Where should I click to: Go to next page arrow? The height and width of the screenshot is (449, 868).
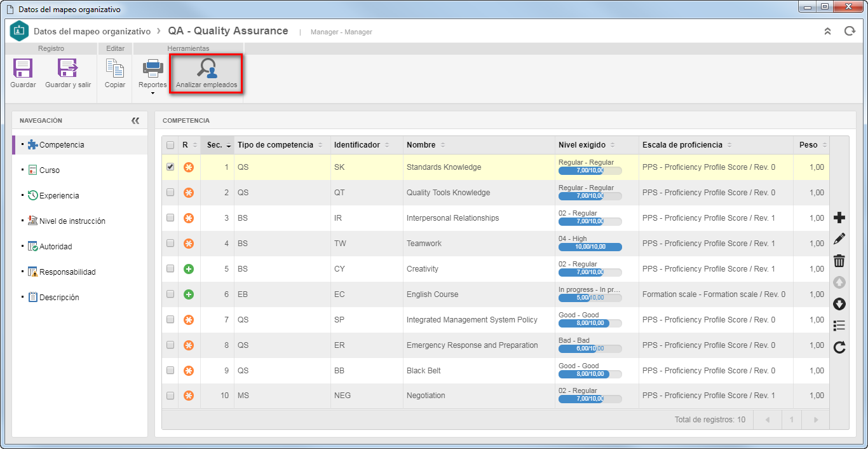[816, 420]
